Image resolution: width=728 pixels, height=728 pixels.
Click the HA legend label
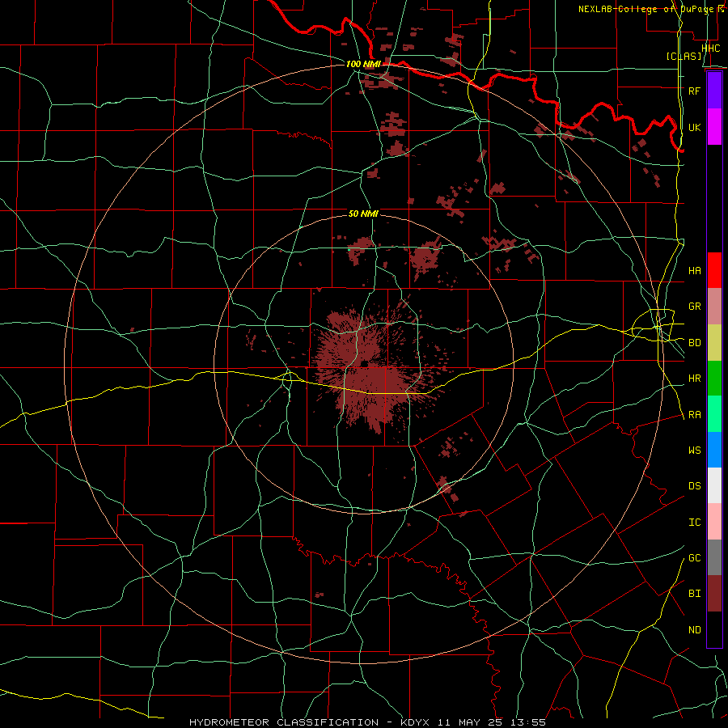click(x=694, y=271)
